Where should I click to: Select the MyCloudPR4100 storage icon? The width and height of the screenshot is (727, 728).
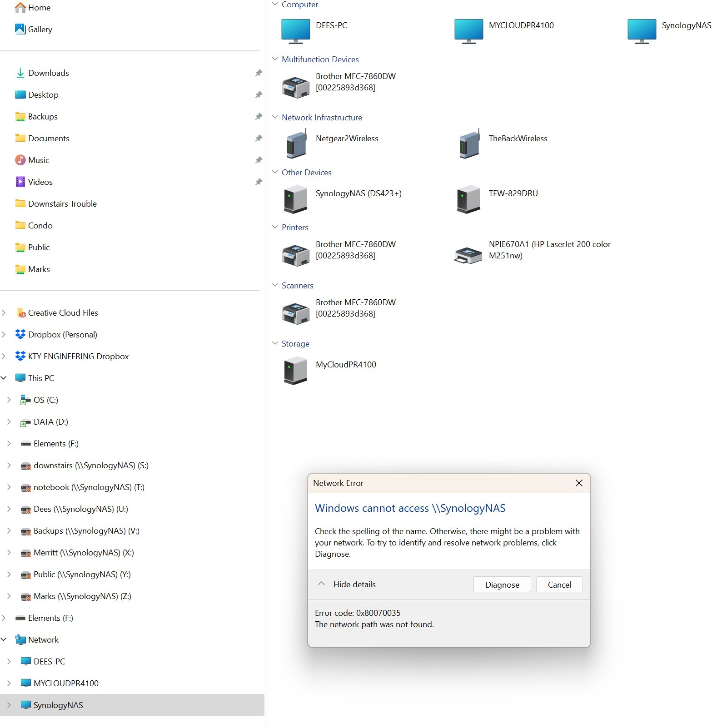point(295,370)
